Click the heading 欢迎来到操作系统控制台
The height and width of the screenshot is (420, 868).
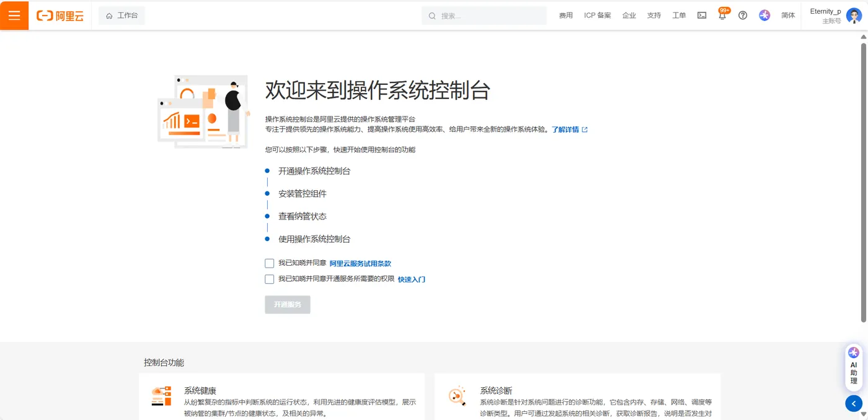[x=378, y=90]
